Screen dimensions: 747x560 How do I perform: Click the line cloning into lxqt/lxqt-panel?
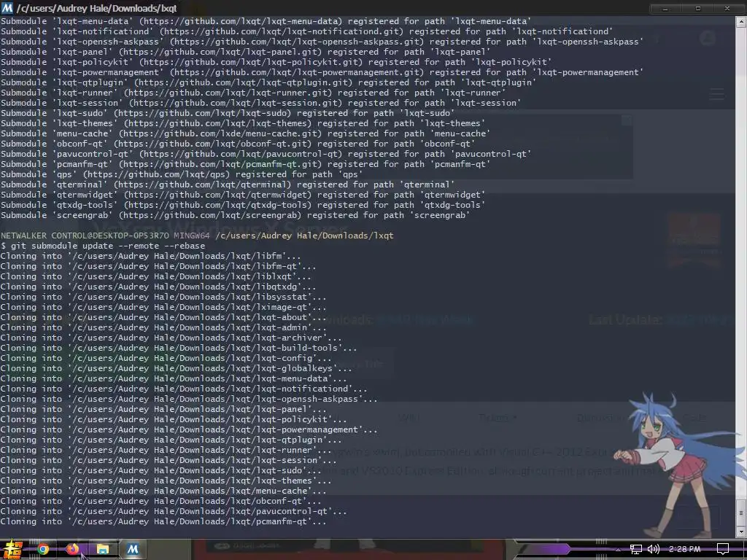coord(163,409)
